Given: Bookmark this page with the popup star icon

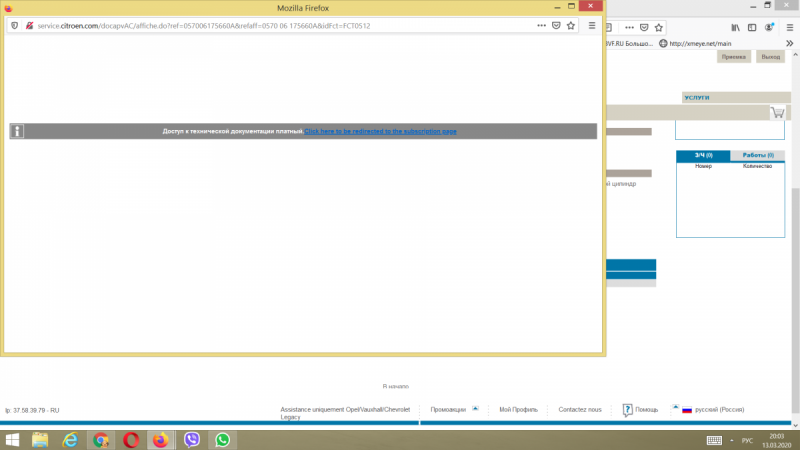Looking at the screenshot, I should tap(569, 25).
